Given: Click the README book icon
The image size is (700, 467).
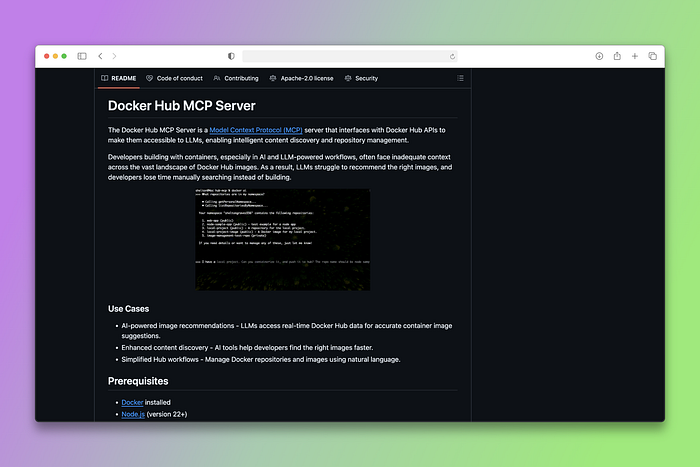Looking at the screenshot, I should tap(104, 78).
